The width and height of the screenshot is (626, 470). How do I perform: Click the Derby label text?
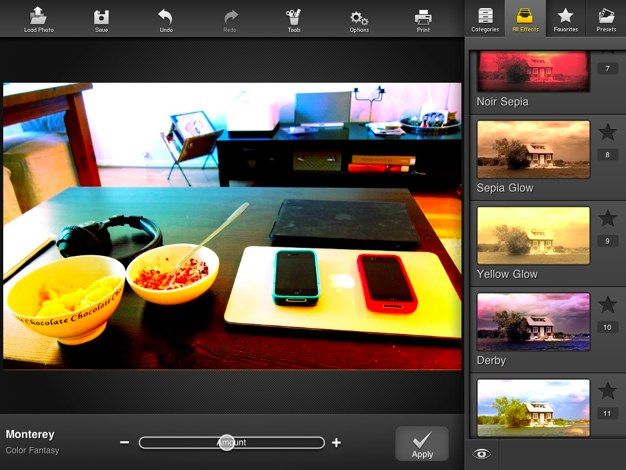point(491,361)
